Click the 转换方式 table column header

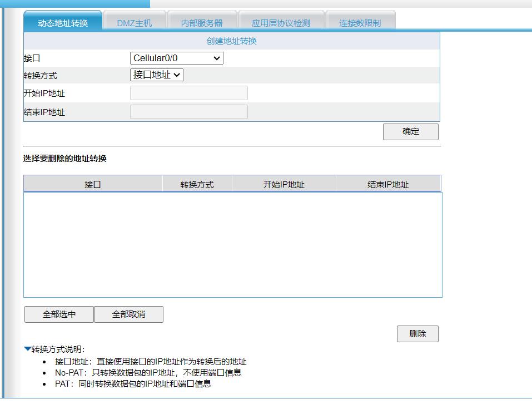[197, 184]
